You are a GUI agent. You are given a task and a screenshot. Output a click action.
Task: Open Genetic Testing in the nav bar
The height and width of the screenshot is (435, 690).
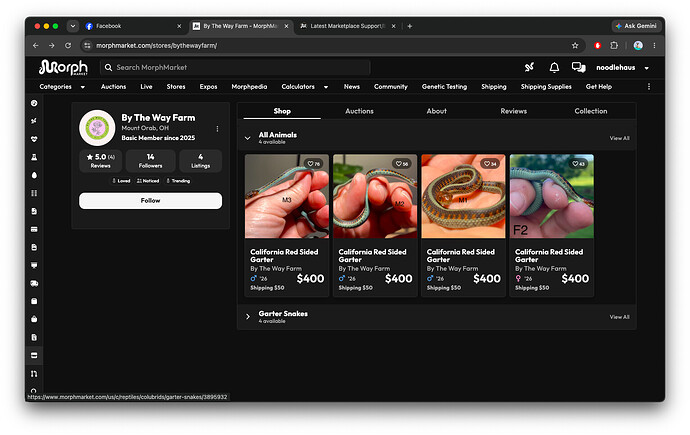[x=444, y=87]
